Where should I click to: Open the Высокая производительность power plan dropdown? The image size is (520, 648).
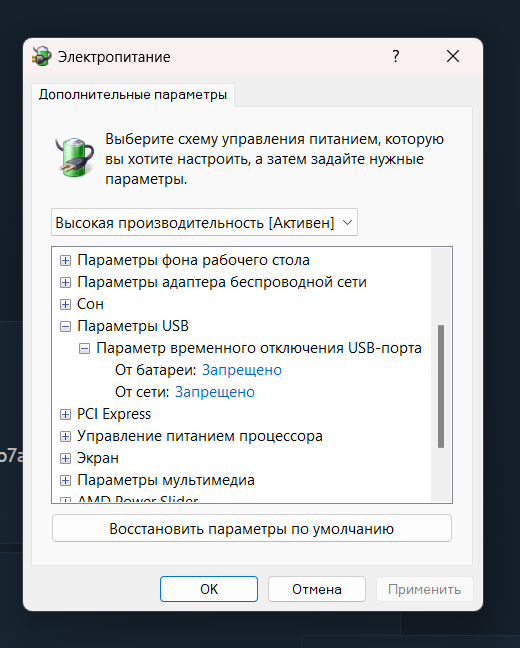pyautogui.click(x=204, y=222)
